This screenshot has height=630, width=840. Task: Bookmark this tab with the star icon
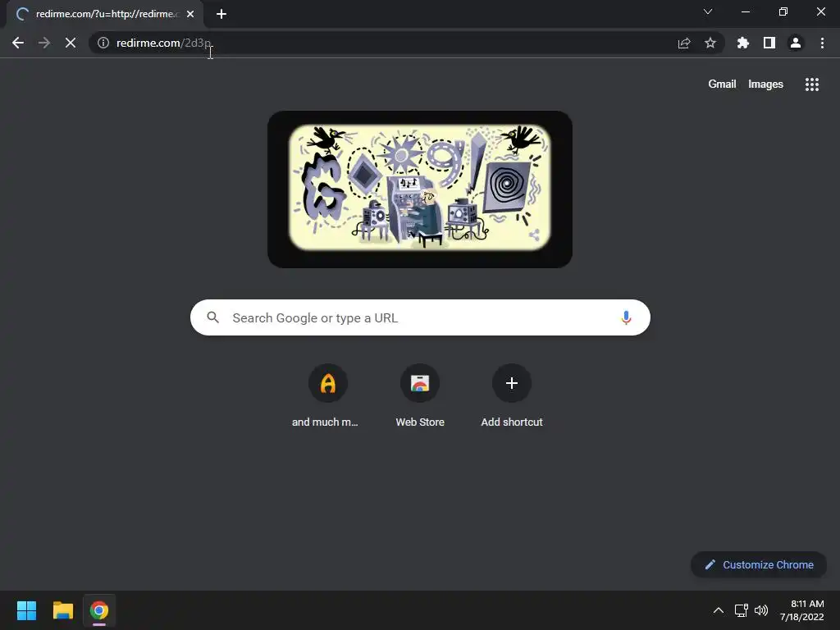[710, 43]
